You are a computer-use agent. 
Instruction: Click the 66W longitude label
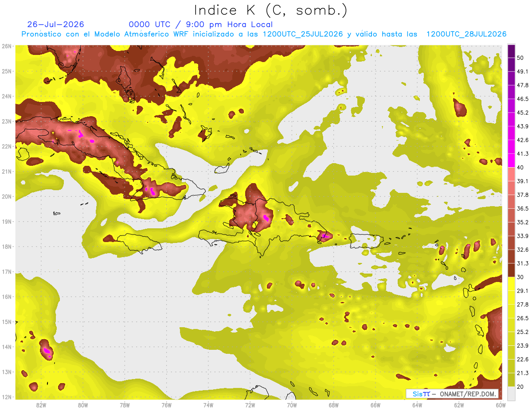click(375, 405)
